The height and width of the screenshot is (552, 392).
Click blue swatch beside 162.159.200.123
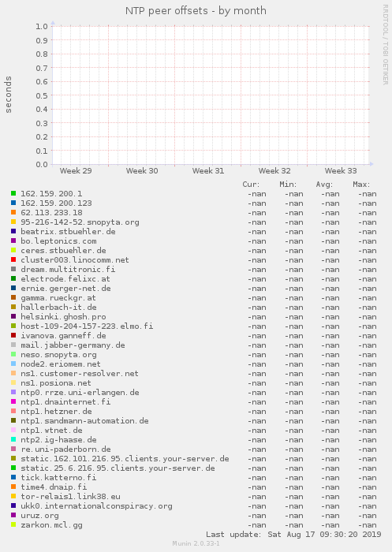pyautogui.click(x=13, y=203)
